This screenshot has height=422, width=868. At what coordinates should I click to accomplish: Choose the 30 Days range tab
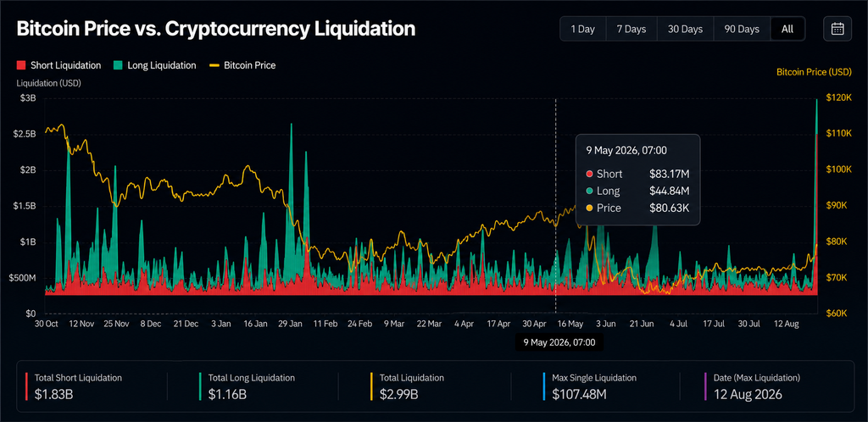[685, 29]
